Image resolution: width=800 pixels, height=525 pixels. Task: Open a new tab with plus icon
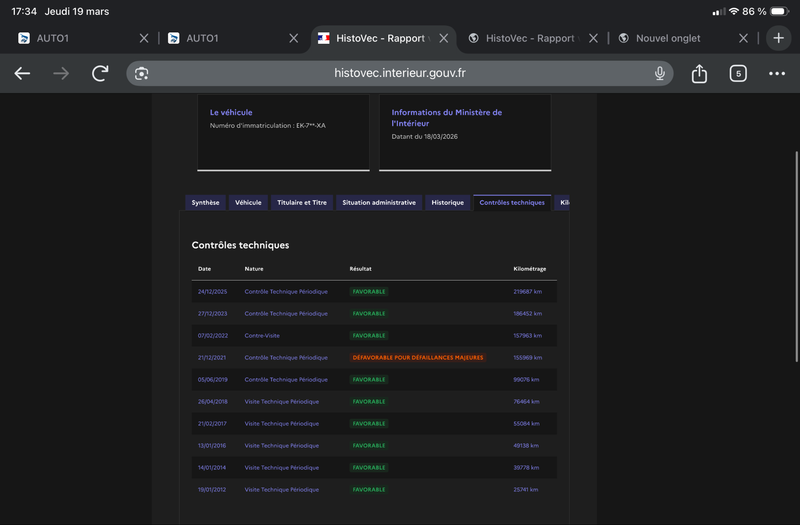[779, 38]
